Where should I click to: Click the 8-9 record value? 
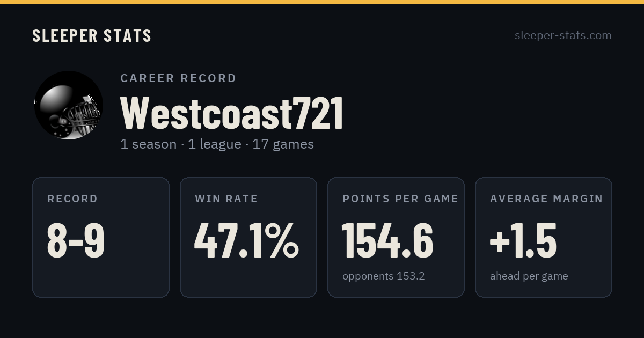click(x=76, y=240)
